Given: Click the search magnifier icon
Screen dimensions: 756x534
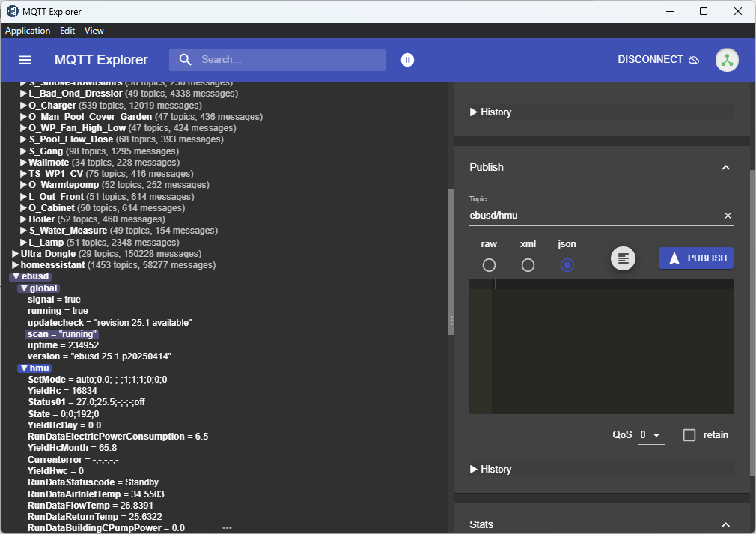Looking at the screenshot, I should pos(185,60).
